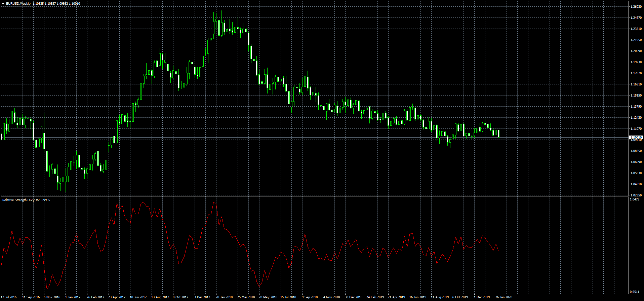The image size is (644, 301).
Task: Click the 1.17870 price axis label
Action: point(636,73)
